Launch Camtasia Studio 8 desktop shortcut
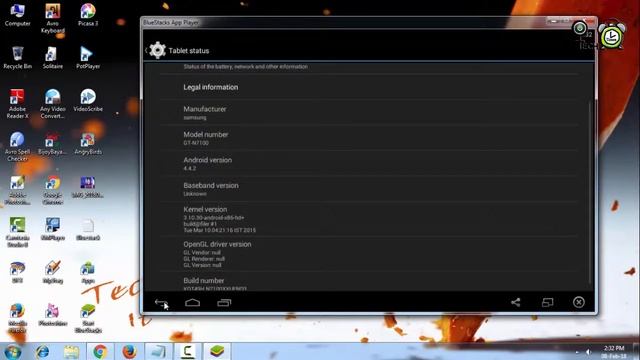The image size is (640, 360). (x=18, y=233)
